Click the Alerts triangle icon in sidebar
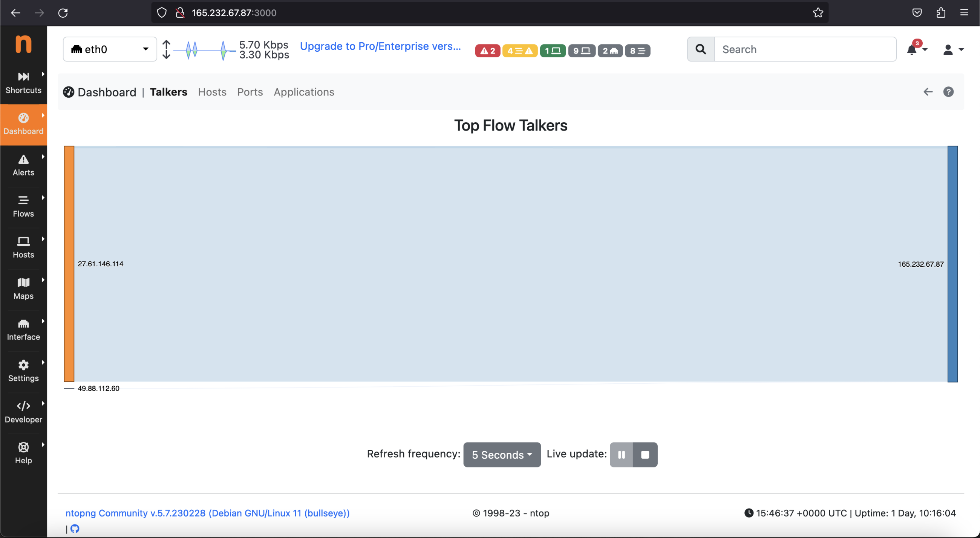 (23, 160)
